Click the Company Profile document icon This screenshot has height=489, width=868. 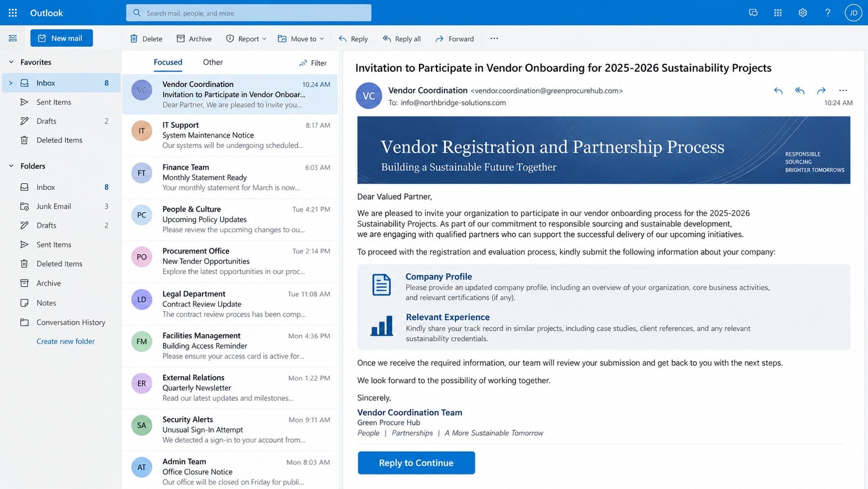(382, 285)
